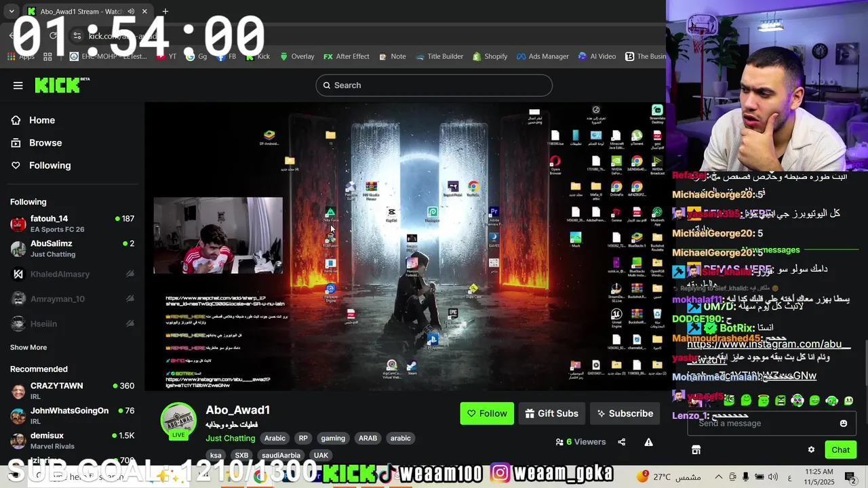Viewport: 868px width, 488px height.
Task: Open the instagram.com/abu link in chat
Action: [x=768, y=344]
